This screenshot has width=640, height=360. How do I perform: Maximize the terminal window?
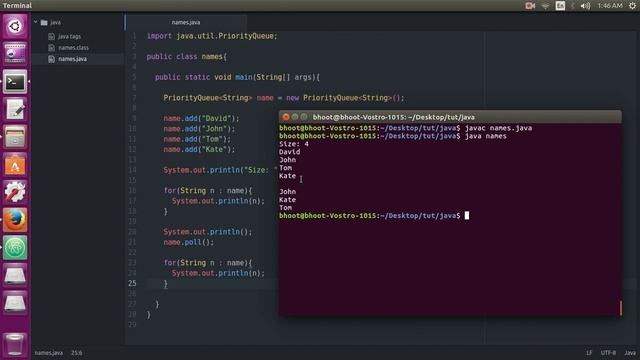(304, 117)
